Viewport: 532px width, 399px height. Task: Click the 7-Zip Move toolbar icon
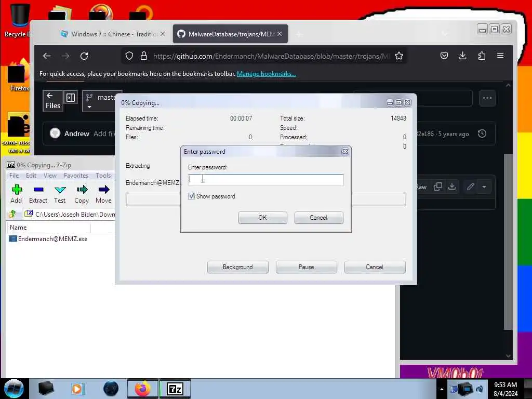(103, 194)
